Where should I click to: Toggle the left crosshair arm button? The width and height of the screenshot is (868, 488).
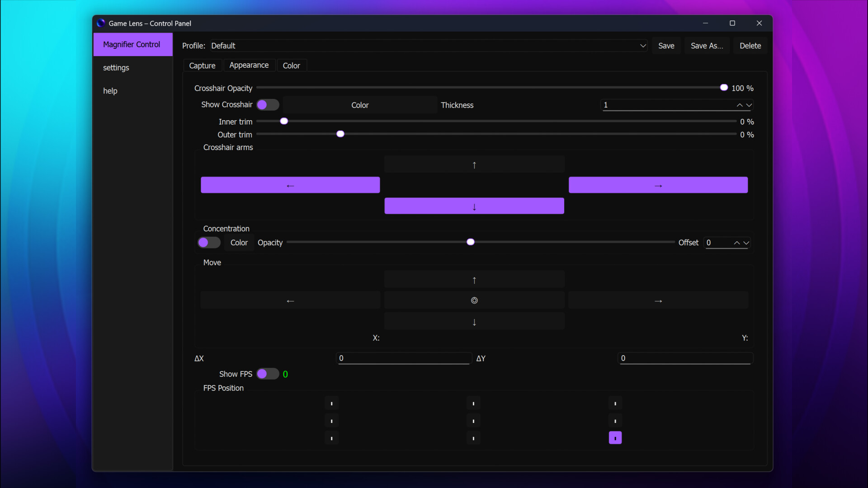[x=290, y=185]
